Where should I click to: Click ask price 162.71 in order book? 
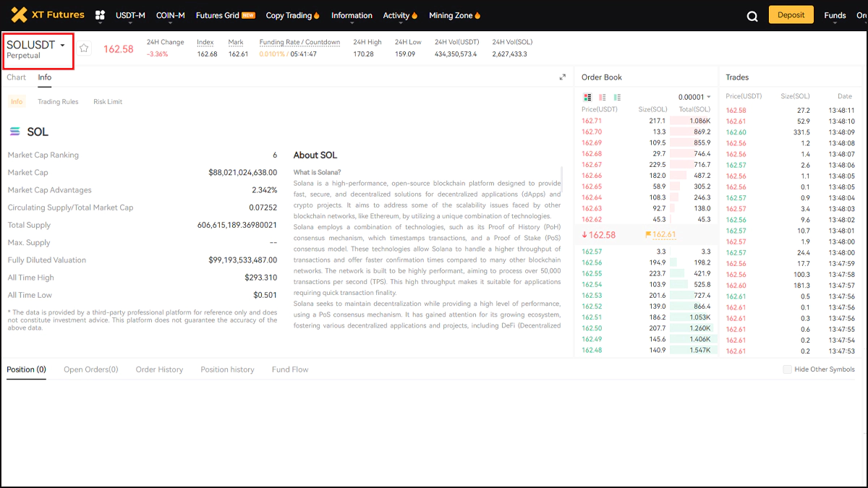592,121
